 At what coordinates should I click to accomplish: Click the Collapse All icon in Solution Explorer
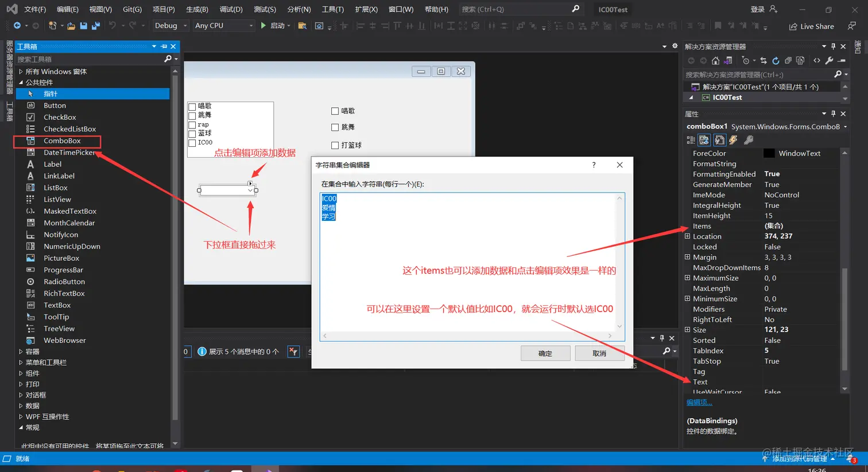point(788,60)
